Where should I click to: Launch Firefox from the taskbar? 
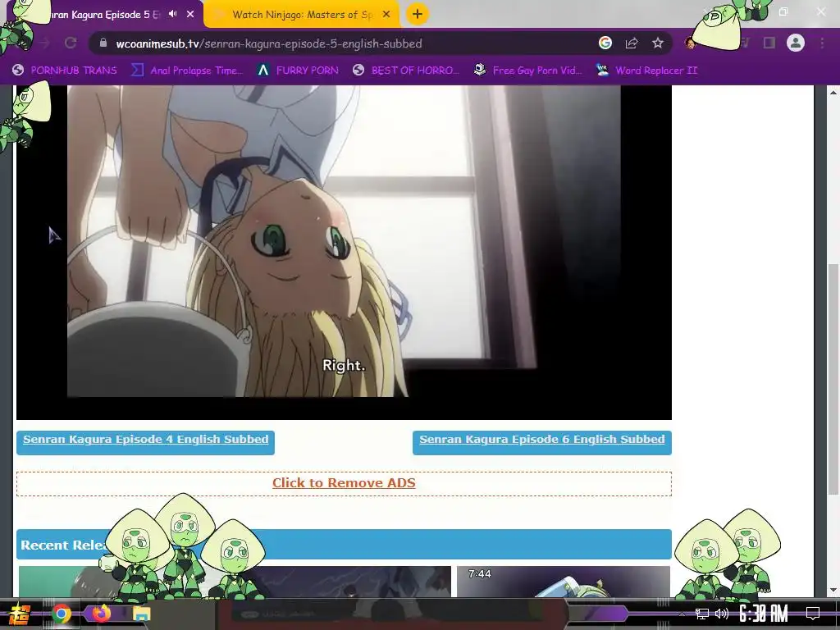coord(102,613)
